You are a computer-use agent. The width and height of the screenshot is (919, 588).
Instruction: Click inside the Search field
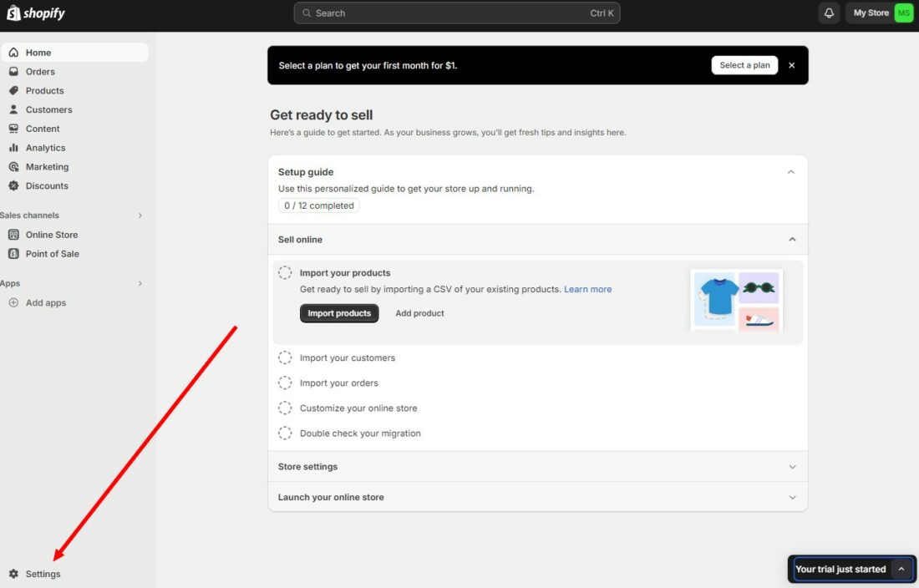[456, 13]
